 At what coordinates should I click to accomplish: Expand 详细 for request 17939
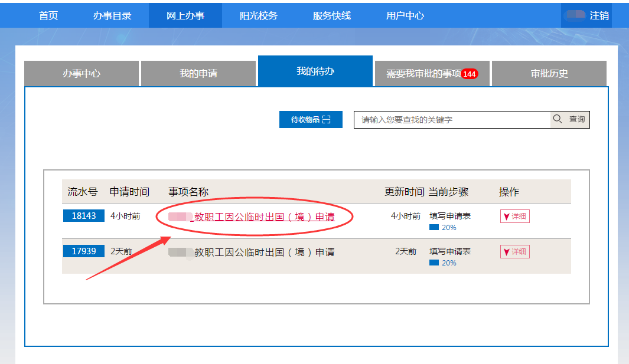(514, 252)
